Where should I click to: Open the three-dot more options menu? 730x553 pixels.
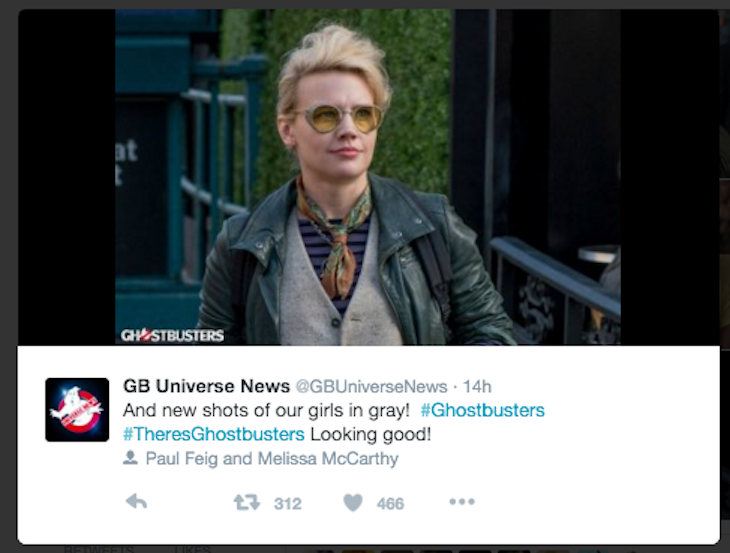tap(462, 502)
